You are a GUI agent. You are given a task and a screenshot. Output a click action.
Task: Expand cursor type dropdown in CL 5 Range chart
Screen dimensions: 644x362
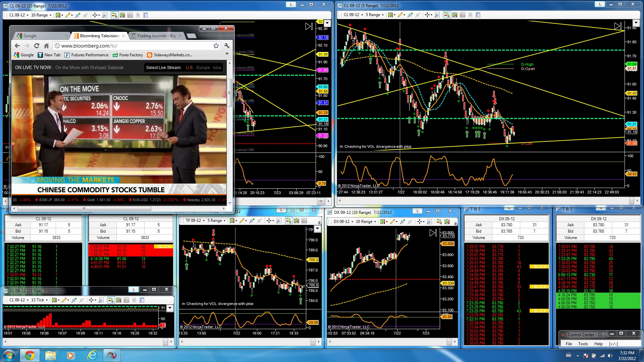[431, 15]
